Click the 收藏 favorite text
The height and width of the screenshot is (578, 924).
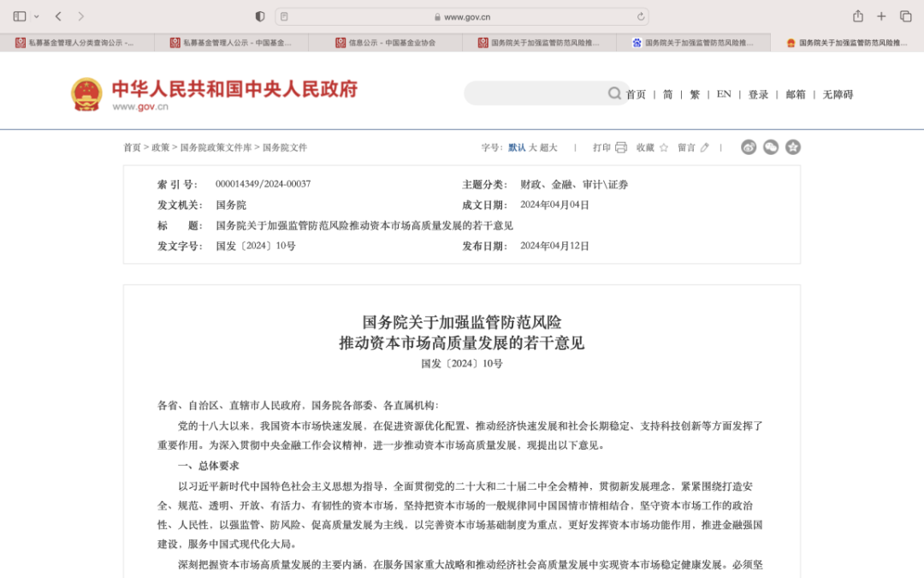tap(645, 147)
